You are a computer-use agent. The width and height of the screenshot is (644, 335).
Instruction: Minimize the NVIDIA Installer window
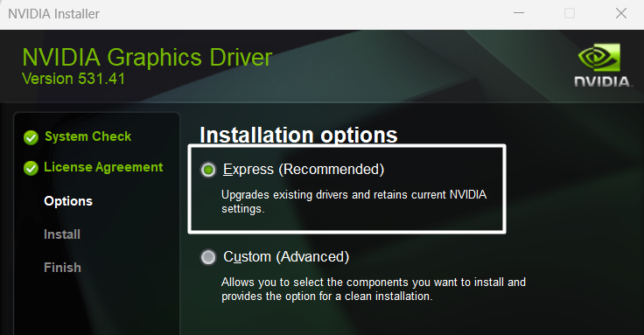[x=519, y=13]
